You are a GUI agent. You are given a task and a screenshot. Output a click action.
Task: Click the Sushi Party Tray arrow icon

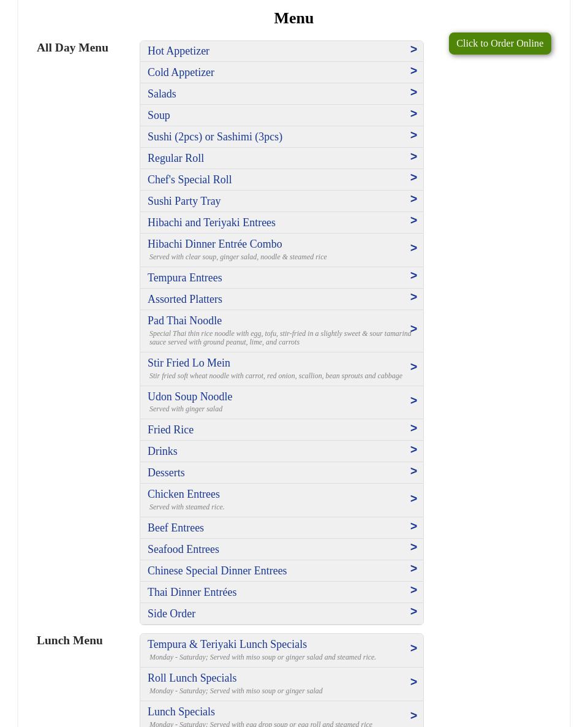413,199
